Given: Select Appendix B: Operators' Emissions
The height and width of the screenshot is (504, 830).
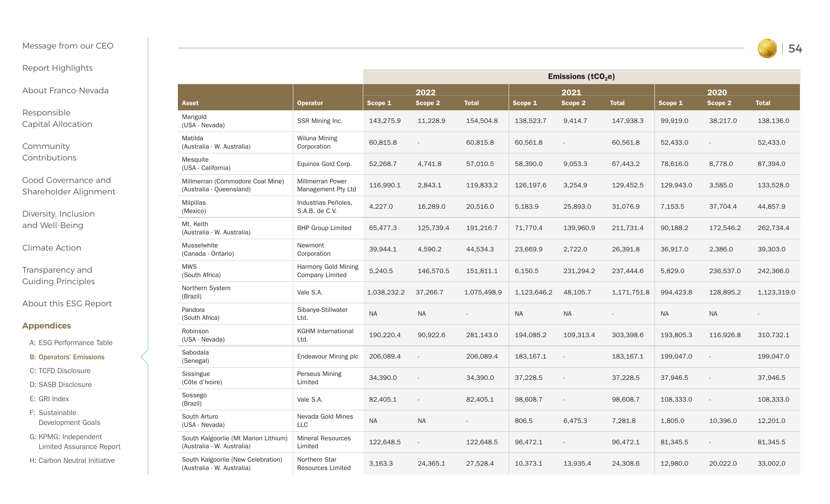Looking at the screenshot, I should pyautogui.click(x=67, y=357).
